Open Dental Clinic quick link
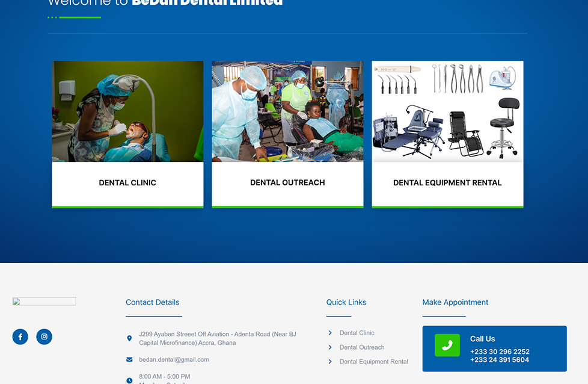 [357, 333]
